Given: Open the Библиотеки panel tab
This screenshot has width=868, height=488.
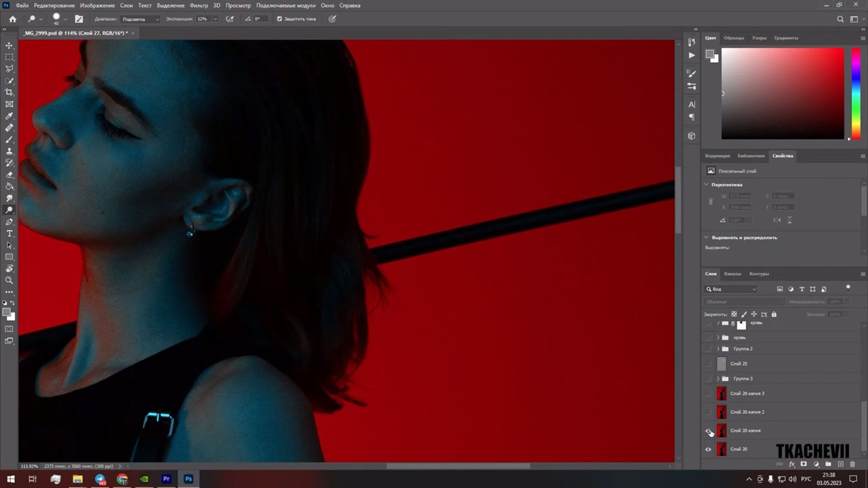Looking at the screenshot, I should click(x=750, y=156).
